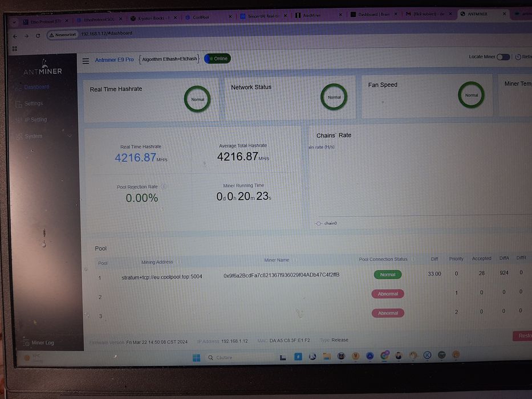Open File Explorer from the taskbar
The height and width of the screenshot is (399, 532).
click(327, 356)
